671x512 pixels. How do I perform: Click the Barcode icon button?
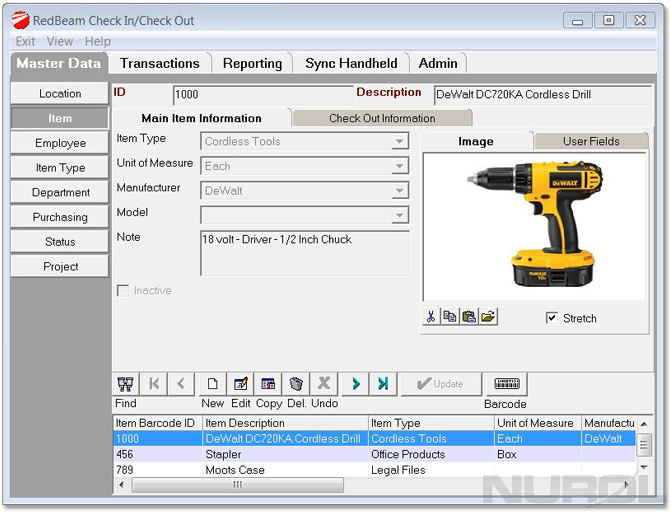pyautogui.click(x=507, y=384)
